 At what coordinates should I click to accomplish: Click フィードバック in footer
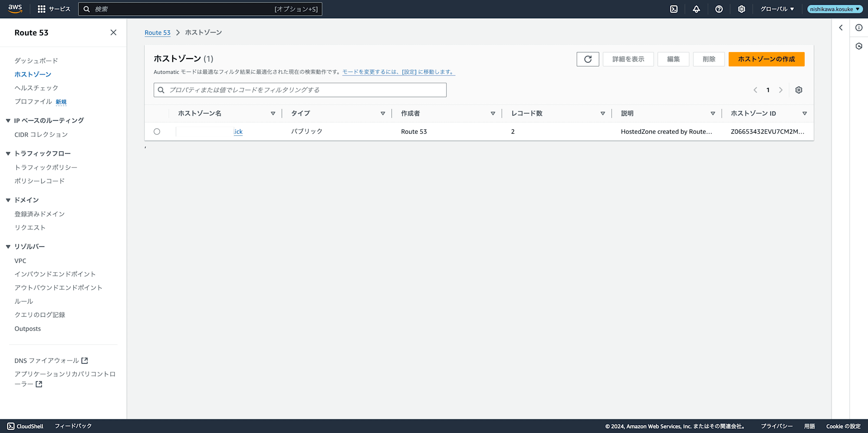pyautogui.click(x=73, y=426)
